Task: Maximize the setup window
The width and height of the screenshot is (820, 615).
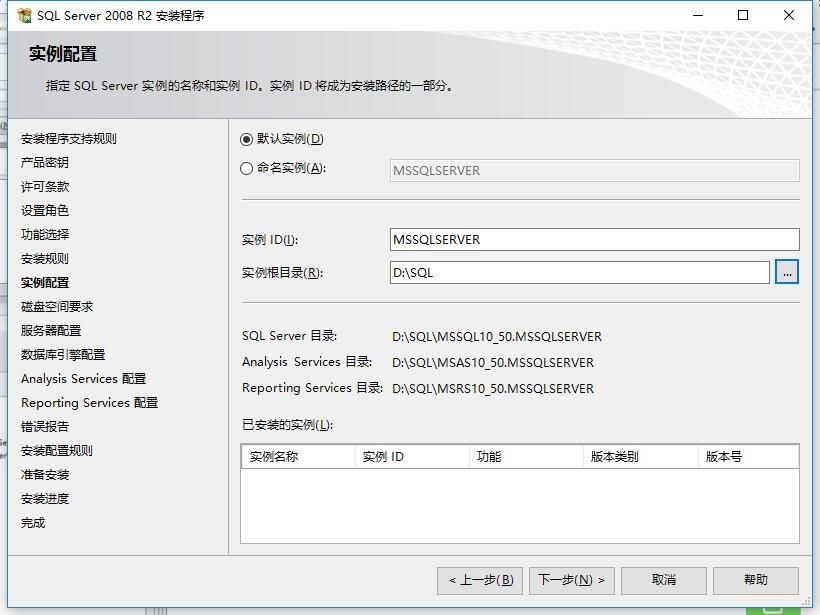Action: click(x=743, y=15)
